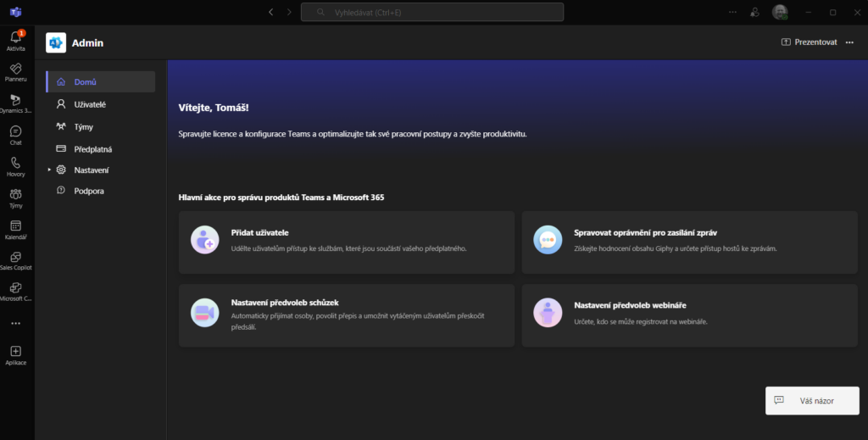Viewport: 868px width, 440px height.
Task: Click the Prezentovat button
Action: click(809, 42)
